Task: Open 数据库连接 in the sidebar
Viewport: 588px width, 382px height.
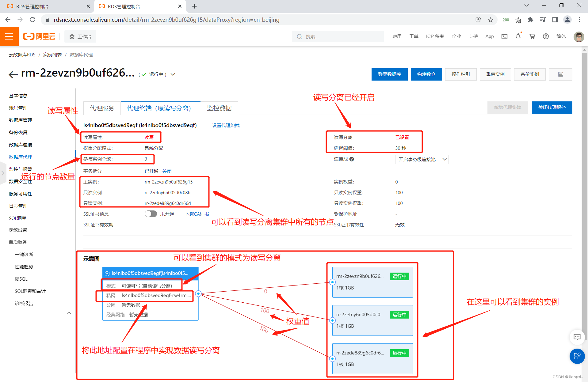Action: pyautogui.click(x=20, y=145)
